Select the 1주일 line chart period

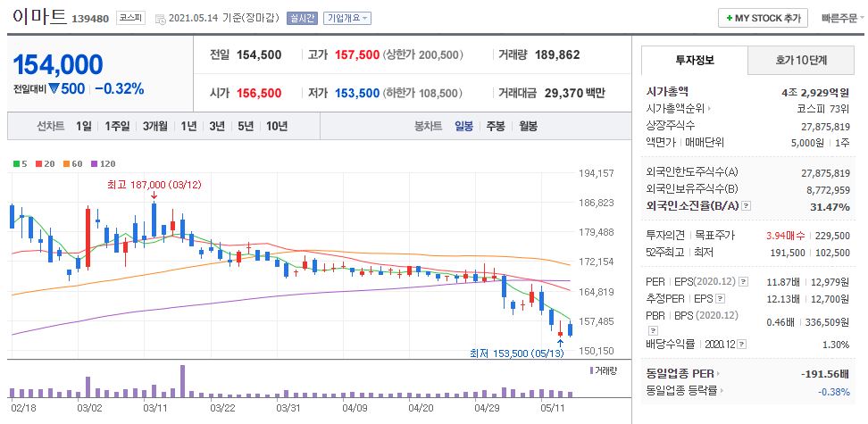click(117, 126)
